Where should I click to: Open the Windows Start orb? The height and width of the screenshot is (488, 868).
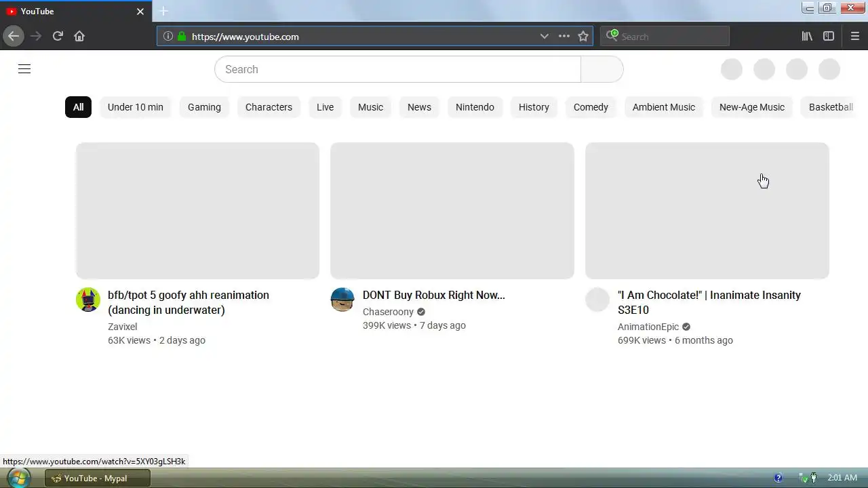pyautogui.click(x=18, y=478)
